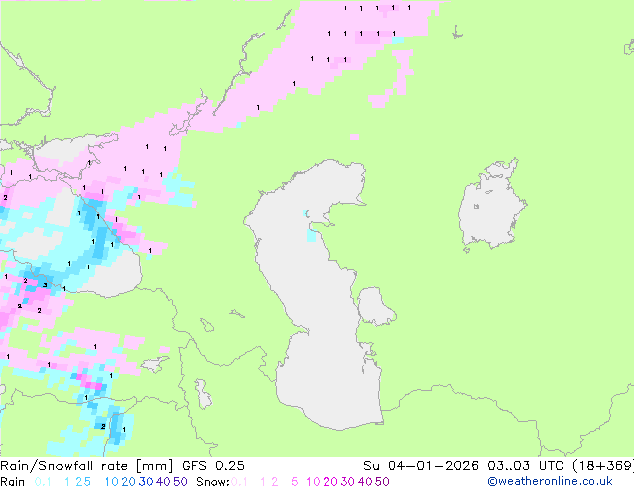Click the rain legend '50' value
This screenshot has width=634, height=490.
coord(180,482)
